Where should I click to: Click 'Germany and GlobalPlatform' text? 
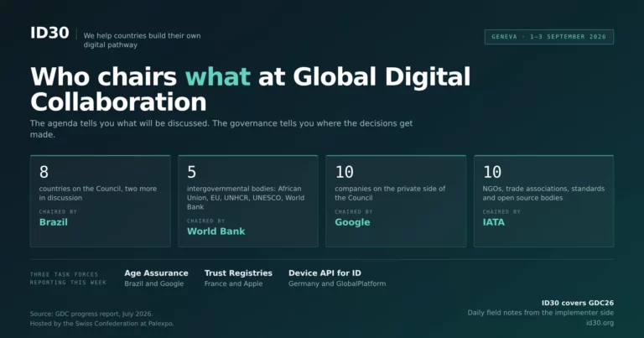(337, 283)
